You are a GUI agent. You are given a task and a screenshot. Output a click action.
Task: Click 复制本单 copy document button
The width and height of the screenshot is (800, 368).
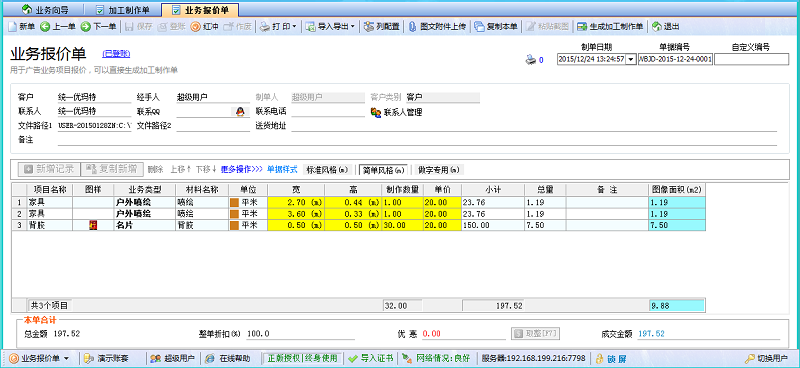click(496, 27)
